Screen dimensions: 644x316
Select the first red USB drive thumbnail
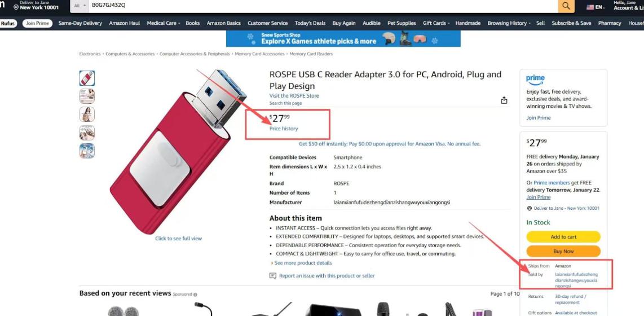[87, 78]
